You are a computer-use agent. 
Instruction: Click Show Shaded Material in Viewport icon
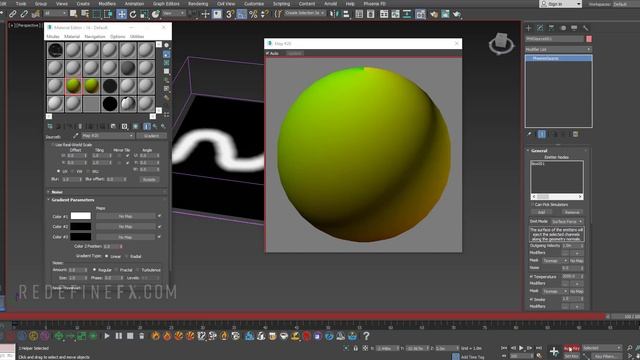136,127
